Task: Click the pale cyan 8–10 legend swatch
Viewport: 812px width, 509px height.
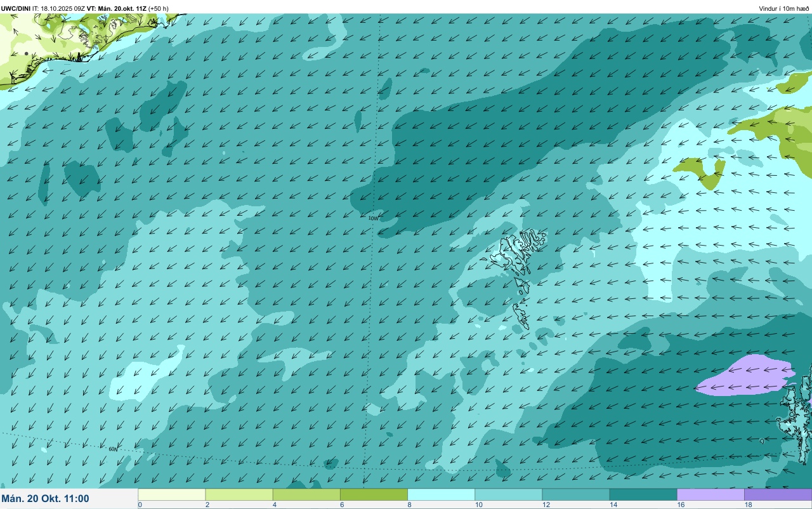Action: point(441,494)
